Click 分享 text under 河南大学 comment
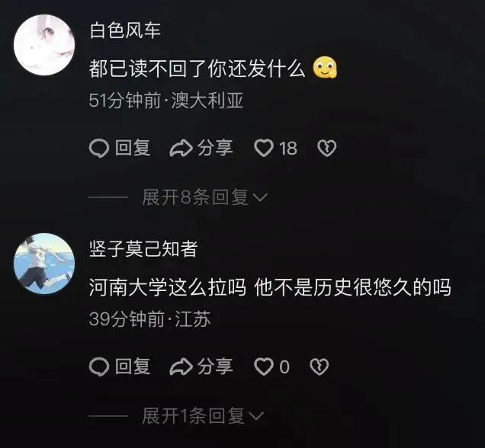 coord(215,366)
